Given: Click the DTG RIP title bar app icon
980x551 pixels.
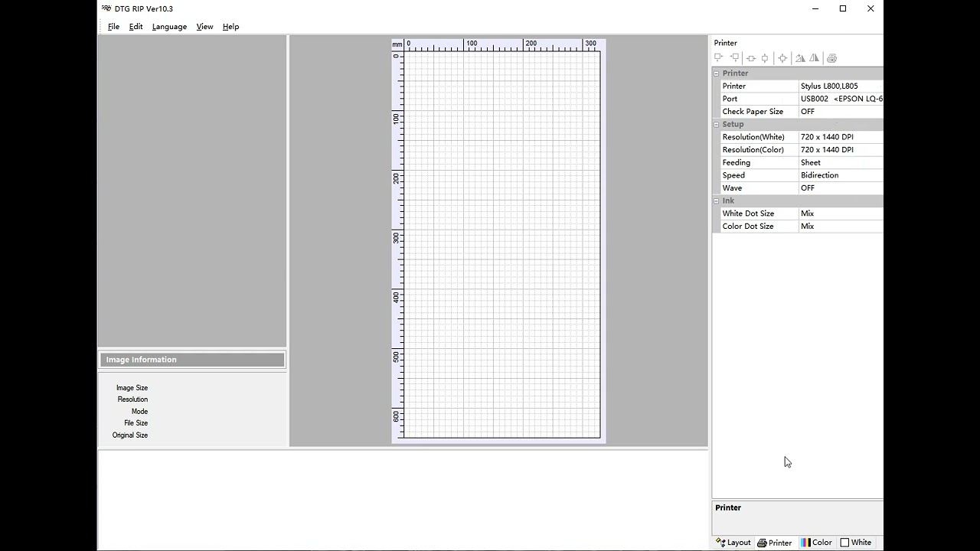Looking at the screenshot, I should pyautogui.click(x=106, y=8).
